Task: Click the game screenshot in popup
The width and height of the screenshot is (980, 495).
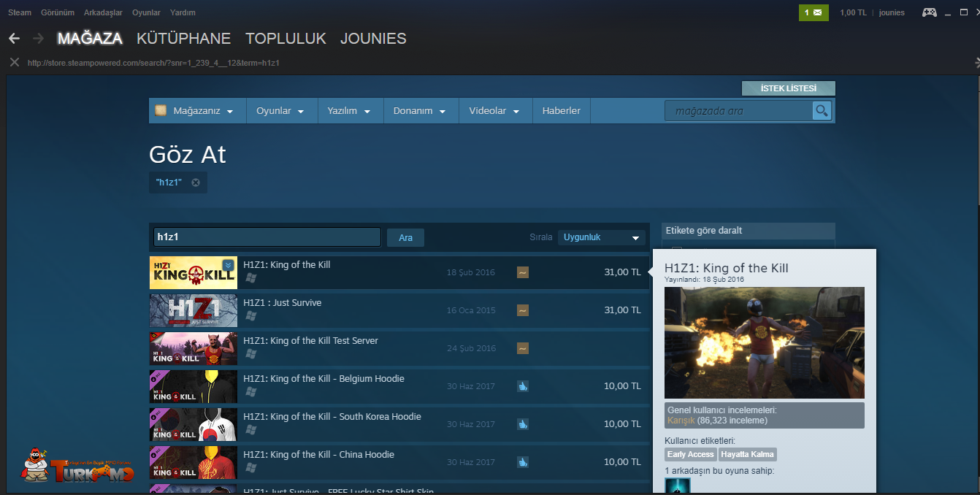Action: (x=765, y=342)
